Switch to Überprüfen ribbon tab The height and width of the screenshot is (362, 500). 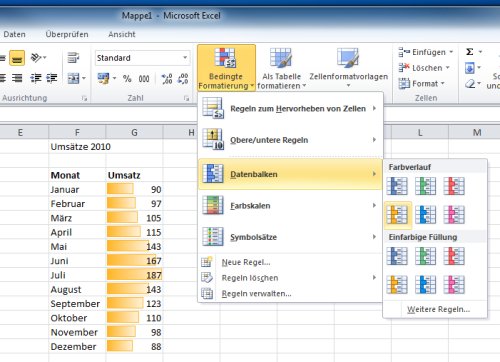coord(67,34)
